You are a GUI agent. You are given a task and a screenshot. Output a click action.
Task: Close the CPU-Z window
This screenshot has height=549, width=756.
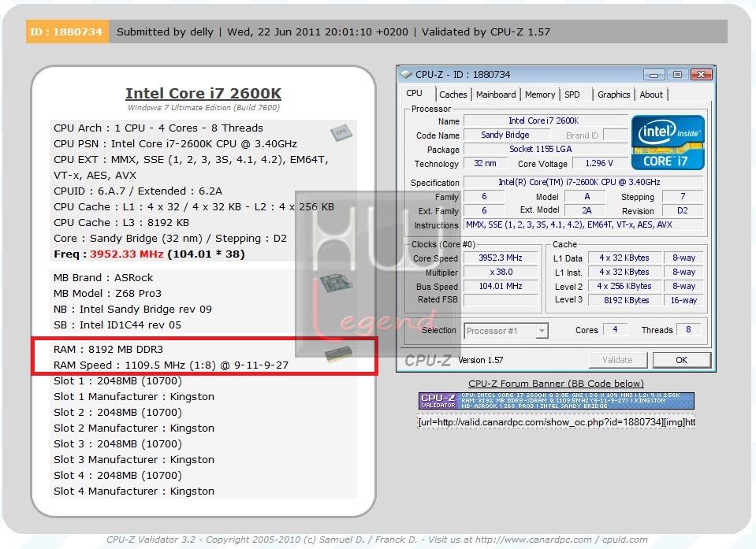click(701, 75)
